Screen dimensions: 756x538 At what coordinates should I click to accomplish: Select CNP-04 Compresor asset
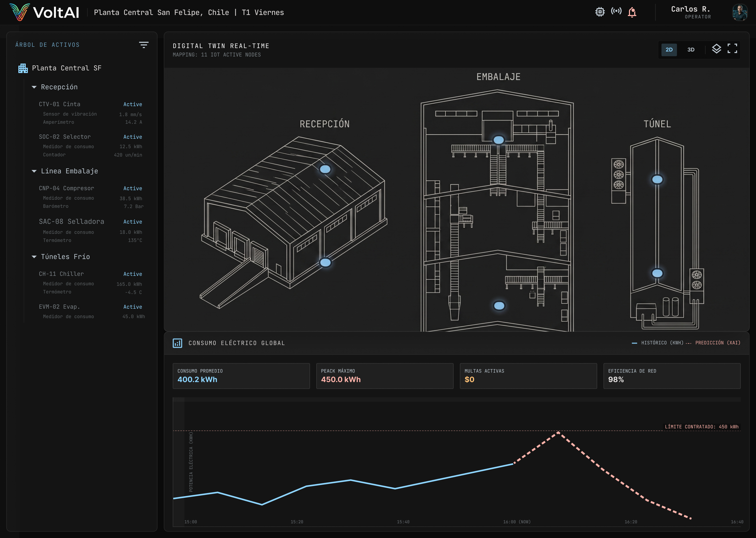point(90,188)
